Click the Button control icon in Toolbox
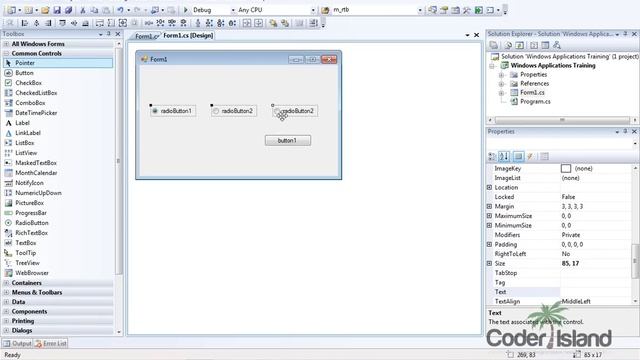The image size is (640, 360). click(8, 73)
